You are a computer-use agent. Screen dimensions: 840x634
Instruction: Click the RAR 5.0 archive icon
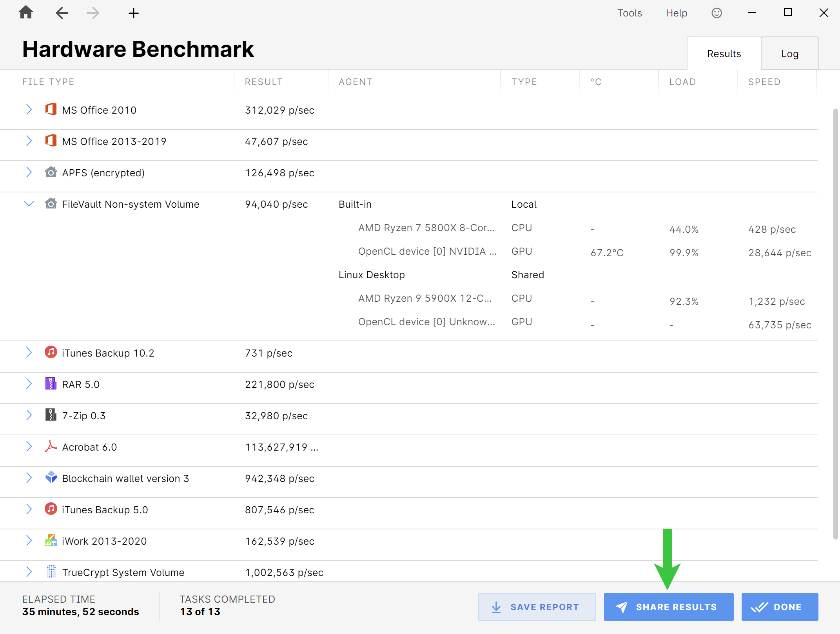click(x=51, y=384)
